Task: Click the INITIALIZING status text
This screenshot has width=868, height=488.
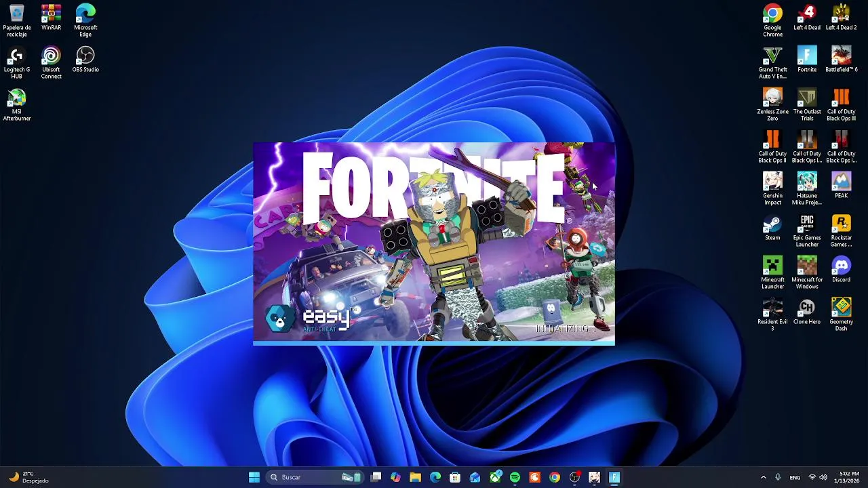Action: (x=564, y=329)
